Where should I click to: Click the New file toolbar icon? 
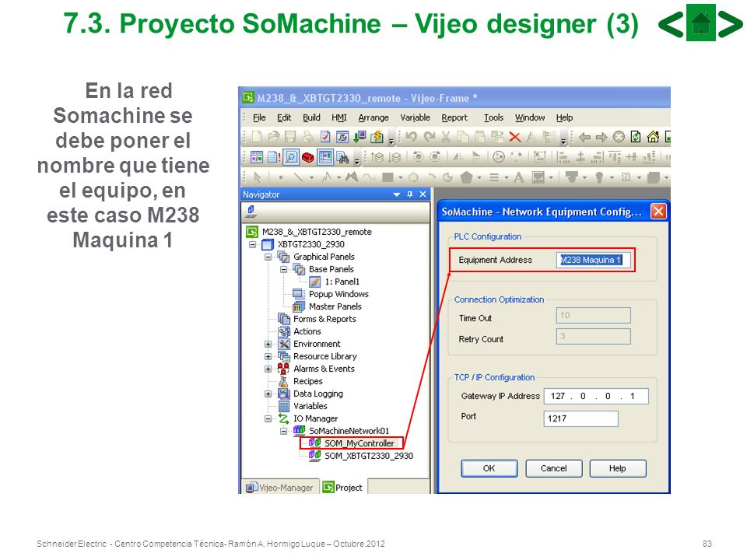click(x=257, y=137)
